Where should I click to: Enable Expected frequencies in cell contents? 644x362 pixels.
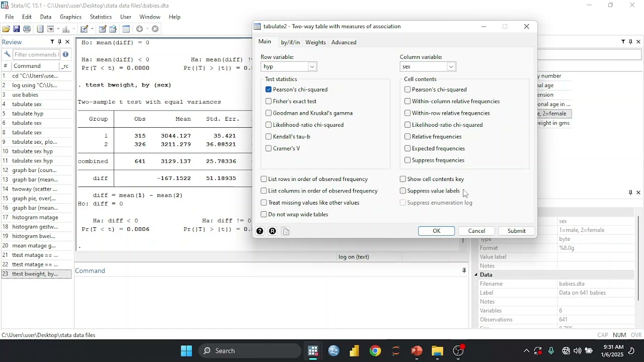(408, 149)
